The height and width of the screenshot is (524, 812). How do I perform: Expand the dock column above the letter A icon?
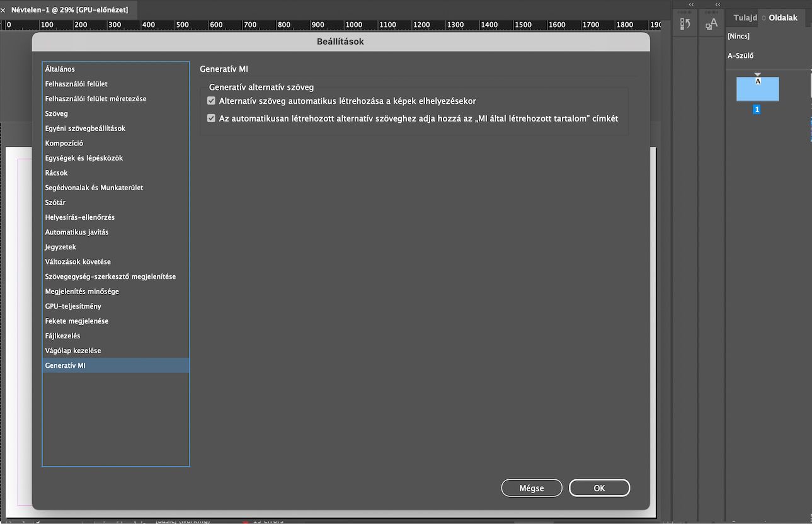tap(716, 4)
